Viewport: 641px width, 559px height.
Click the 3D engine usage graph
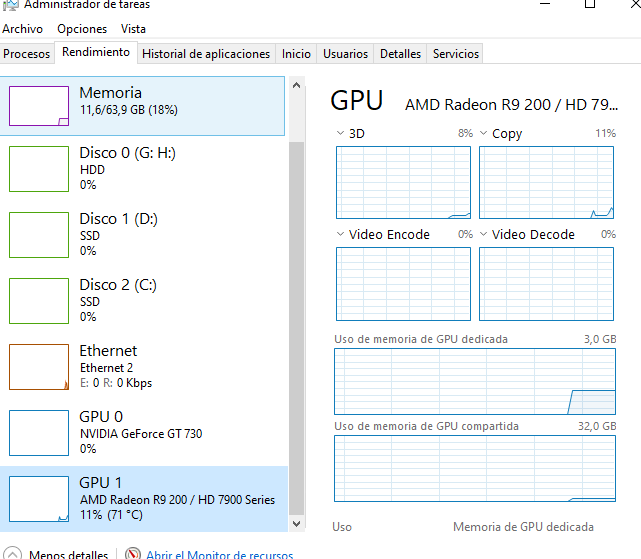click(403, 182)
